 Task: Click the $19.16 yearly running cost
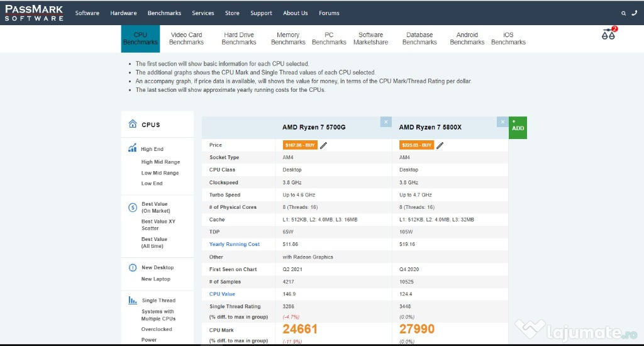407,244
